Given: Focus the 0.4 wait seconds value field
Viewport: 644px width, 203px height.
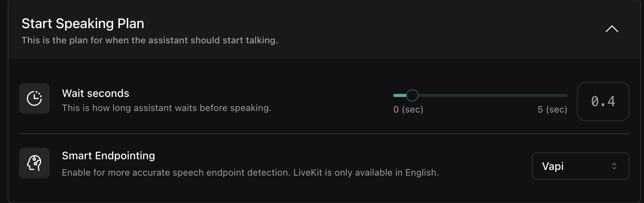Looking at the screenshot, I should (603, 101).
